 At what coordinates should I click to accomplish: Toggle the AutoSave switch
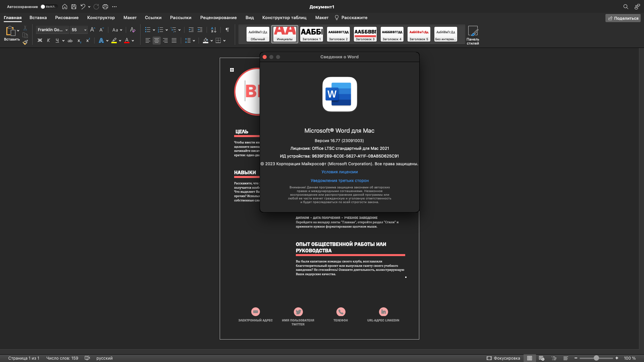tap(48, 7)
